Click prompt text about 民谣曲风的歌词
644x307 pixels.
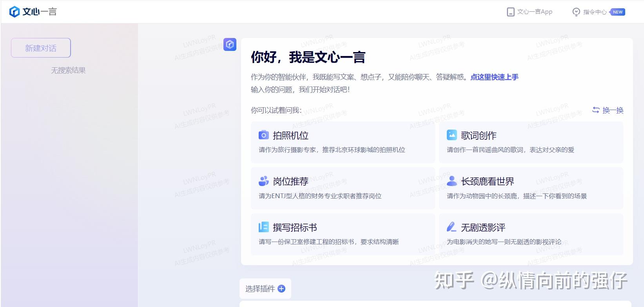tap(510, 150)
